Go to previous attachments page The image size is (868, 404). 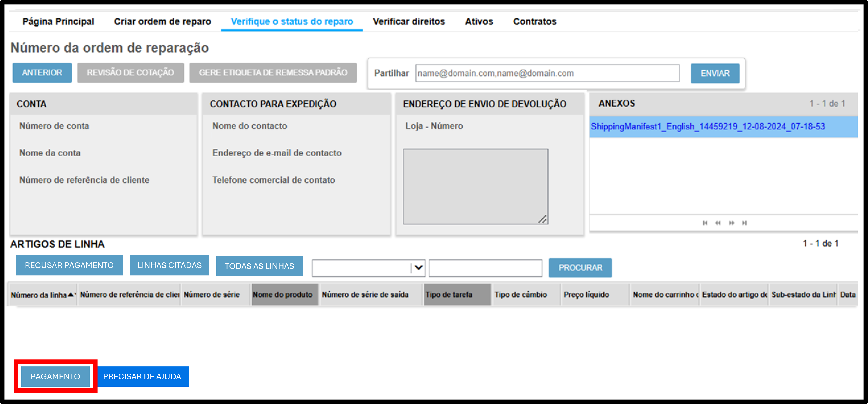point(718,223)
